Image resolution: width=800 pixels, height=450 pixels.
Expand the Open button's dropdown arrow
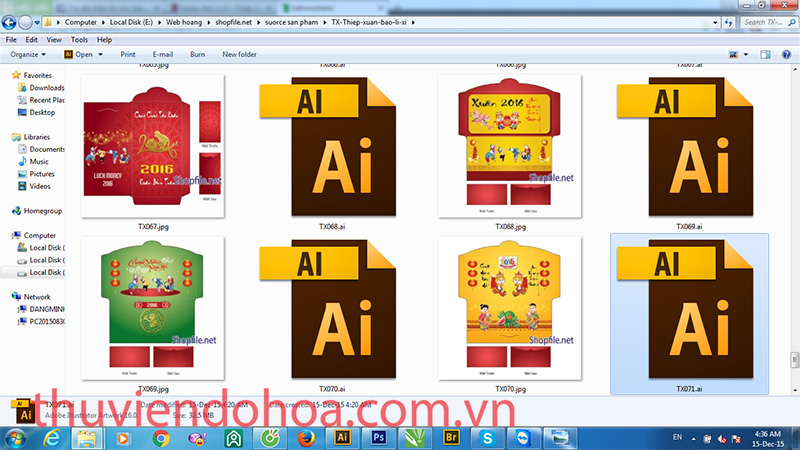coord(101,54)
